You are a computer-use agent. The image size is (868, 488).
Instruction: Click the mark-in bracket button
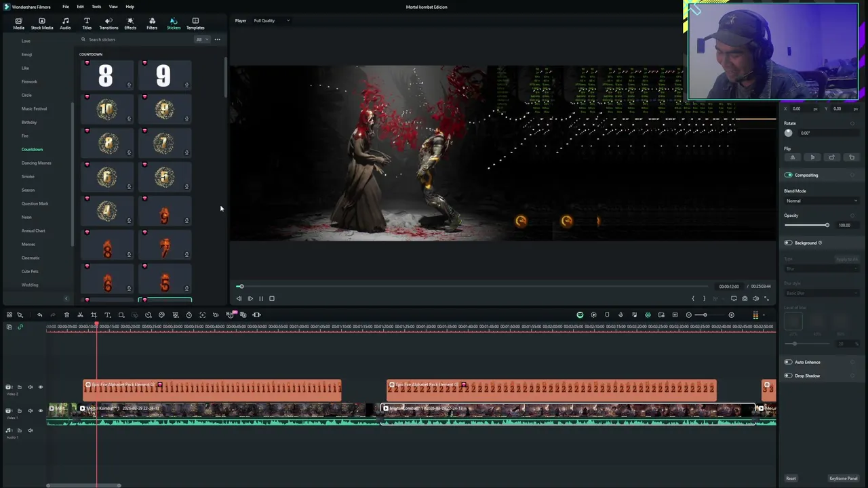[x=693, y=299]
